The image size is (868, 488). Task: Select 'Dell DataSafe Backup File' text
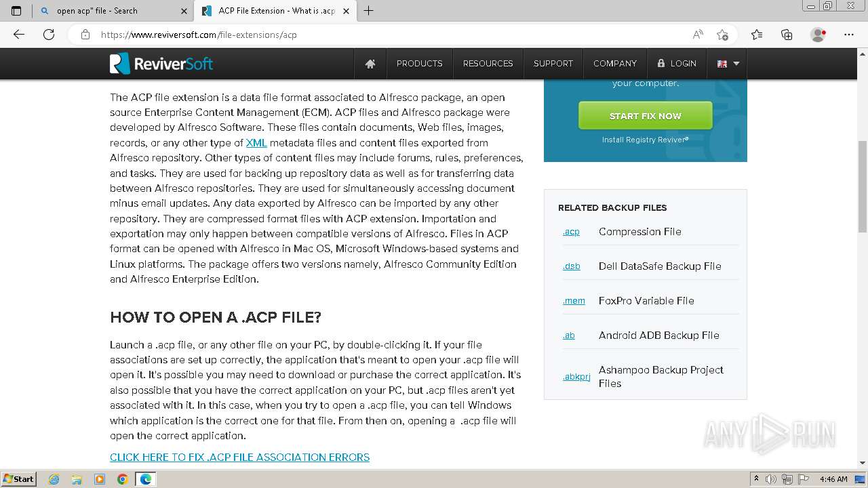[660, 266]
